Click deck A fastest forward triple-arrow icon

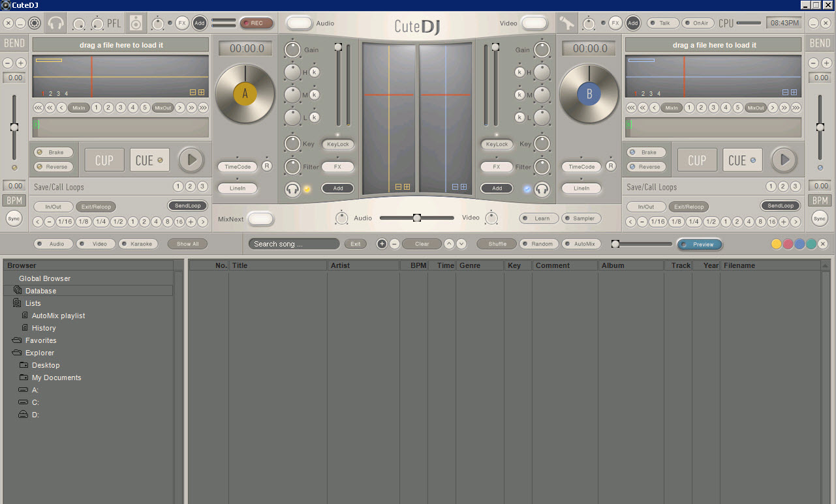(203, 108)
